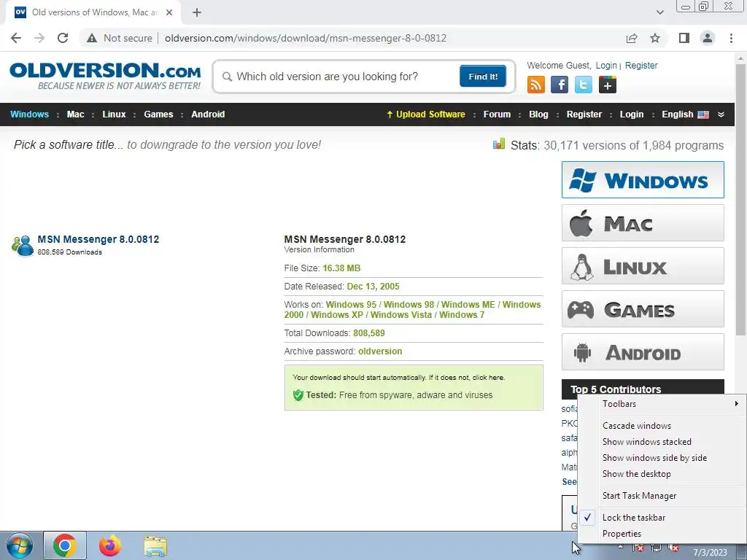
Task: Click the Chrome taskbar icon
Action: [x=65, y=545]
